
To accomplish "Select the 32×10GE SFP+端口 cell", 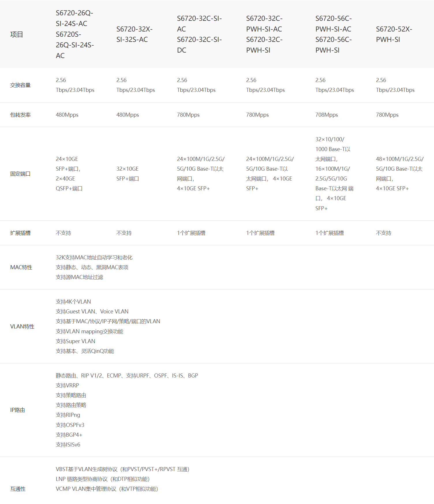I will pyautogui.click(x=128, y=174).
